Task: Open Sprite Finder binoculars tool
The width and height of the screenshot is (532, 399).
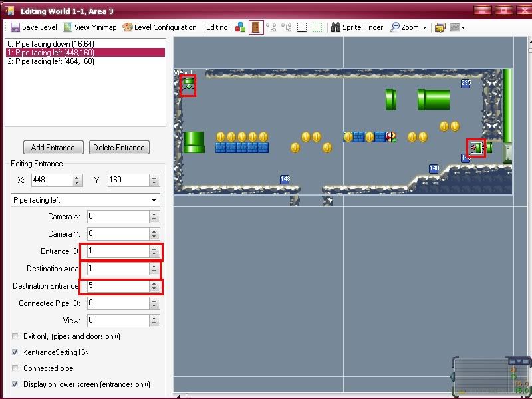Action: (357, 27)
